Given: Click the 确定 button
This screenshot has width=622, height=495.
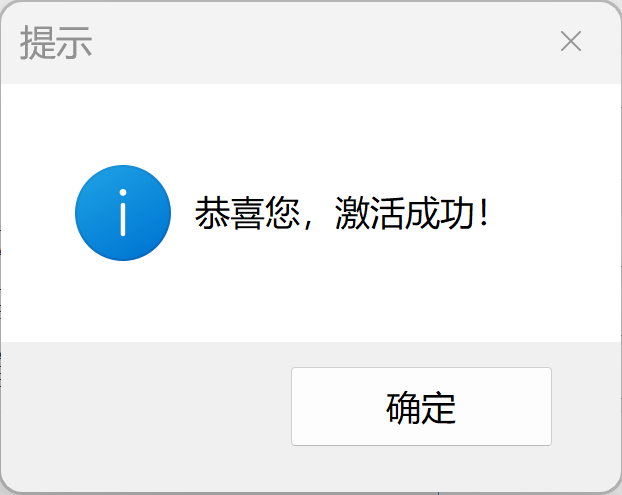Looking at the screenshot, I should click(421, 407).
